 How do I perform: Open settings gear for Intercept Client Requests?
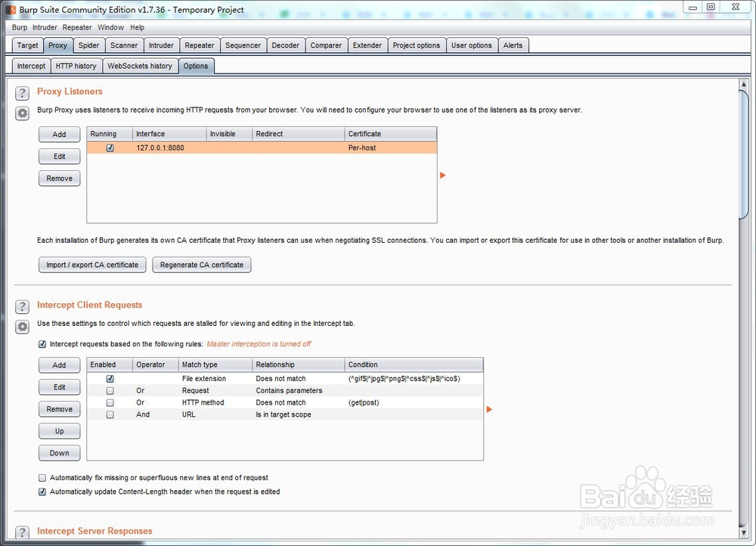[22, 327]
